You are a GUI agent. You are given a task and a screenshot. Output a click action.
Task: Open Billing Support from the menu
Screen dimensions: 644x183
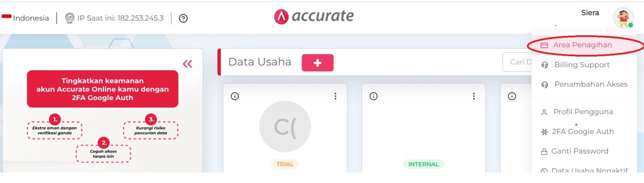(582, 65)
